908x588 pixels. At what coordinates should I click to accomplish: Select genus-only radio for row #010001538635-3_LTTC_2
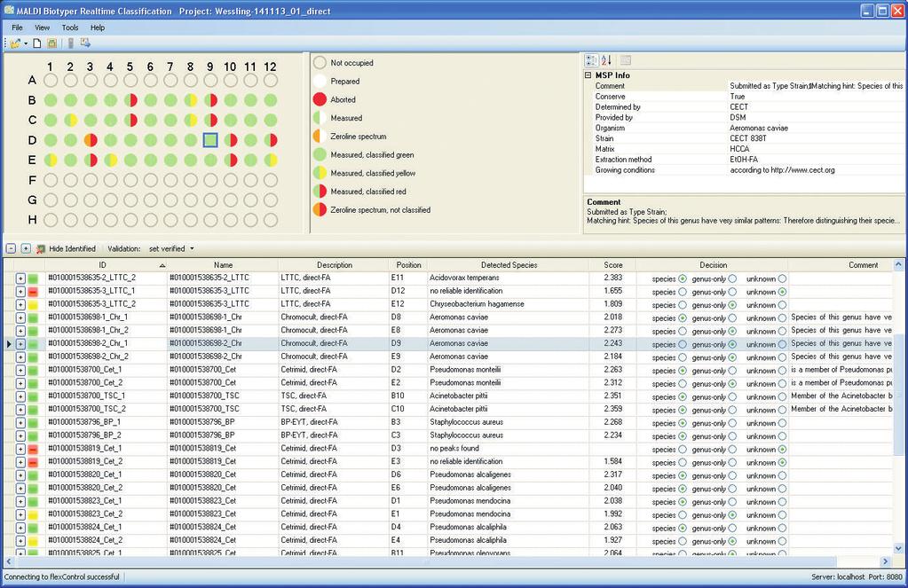pyautogui.click(x=732, y=305)
